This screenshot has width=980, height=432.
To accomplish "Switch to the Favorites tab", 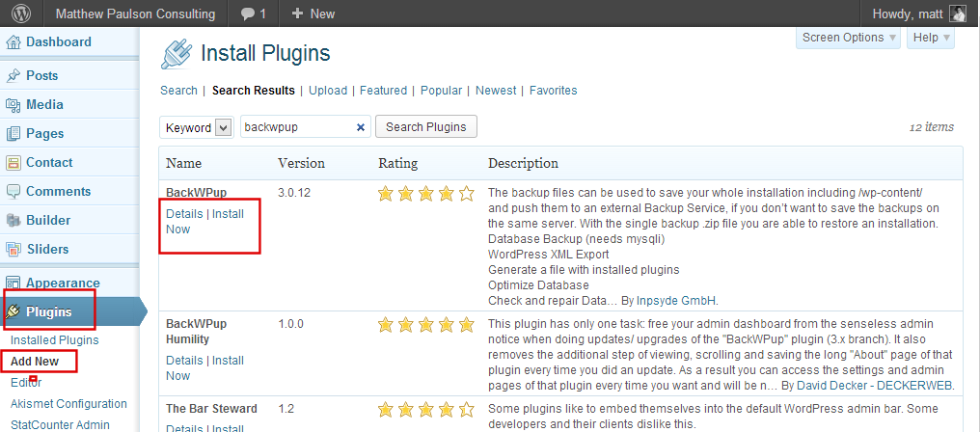I will 553,91.
